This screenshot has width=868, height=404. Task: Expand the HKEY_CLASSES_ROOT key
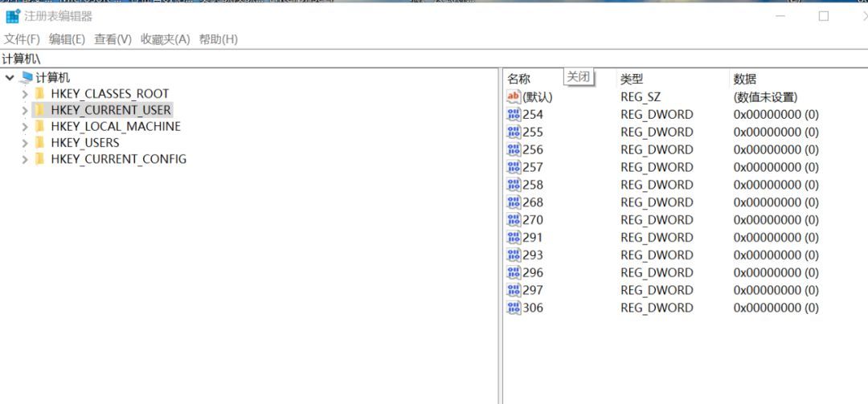[x=24, y=95]
